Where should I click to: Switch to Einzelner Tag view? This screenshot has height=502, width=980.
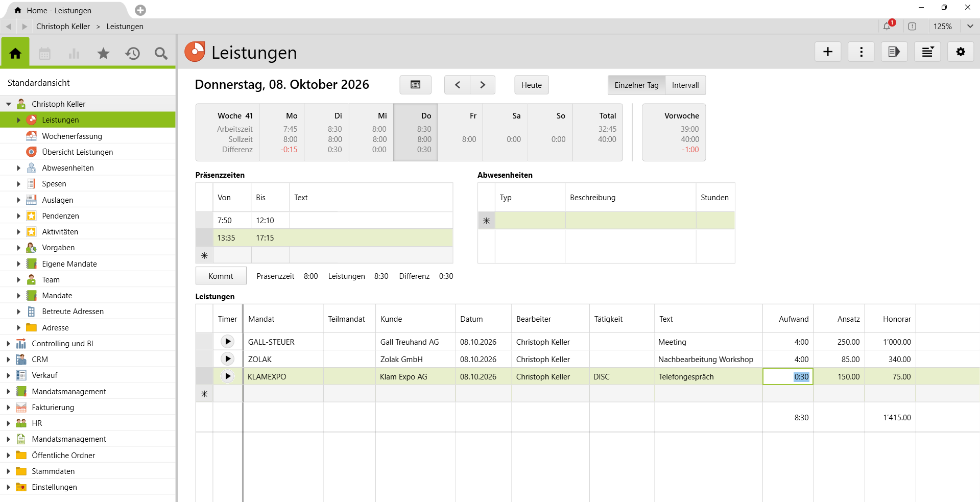[x=636, y=85]
